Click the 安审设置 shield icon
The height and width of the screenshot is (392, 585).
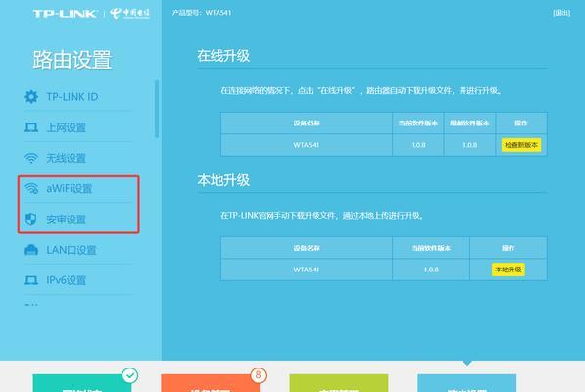[x=31, y=220]
